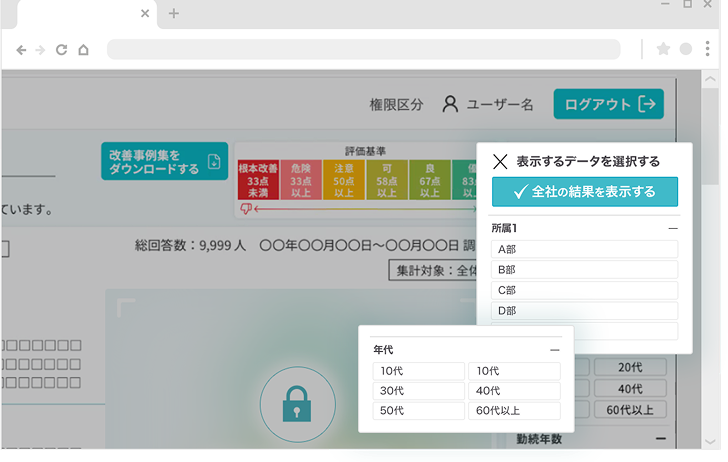Click the 注意 50点以上 orange swatch
The width and height of the screenshot is (728, 462).
[x=344, y=180]
